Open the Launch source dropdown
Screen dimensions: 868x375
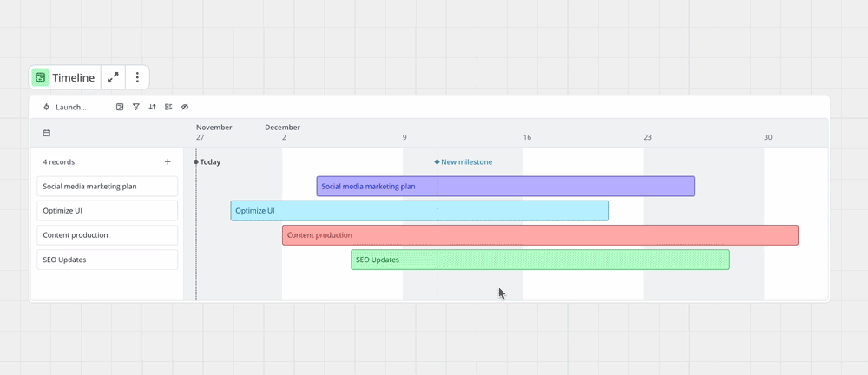[65, 108]
